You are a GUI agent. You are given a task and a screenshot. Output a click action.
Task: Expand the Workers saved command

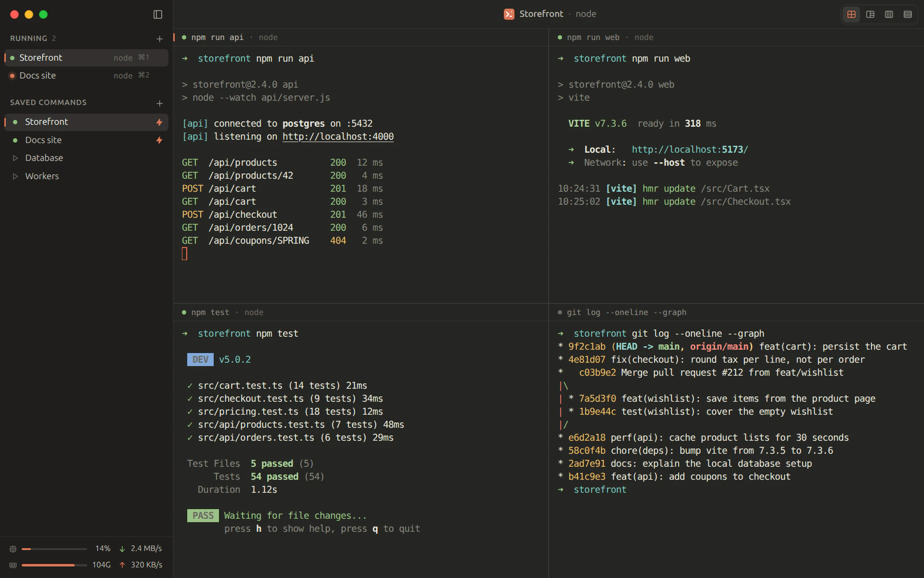[15, 176]
